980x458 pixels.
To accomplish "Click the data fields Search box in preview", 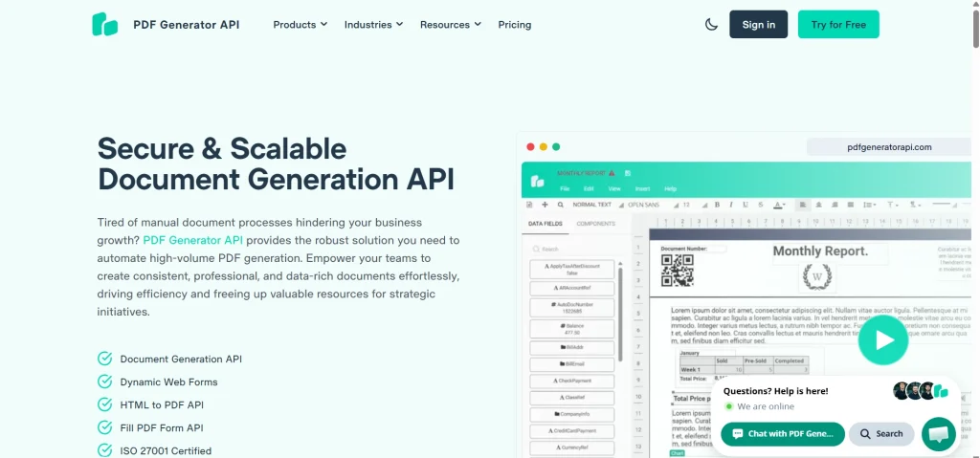I will pos(572,249).
